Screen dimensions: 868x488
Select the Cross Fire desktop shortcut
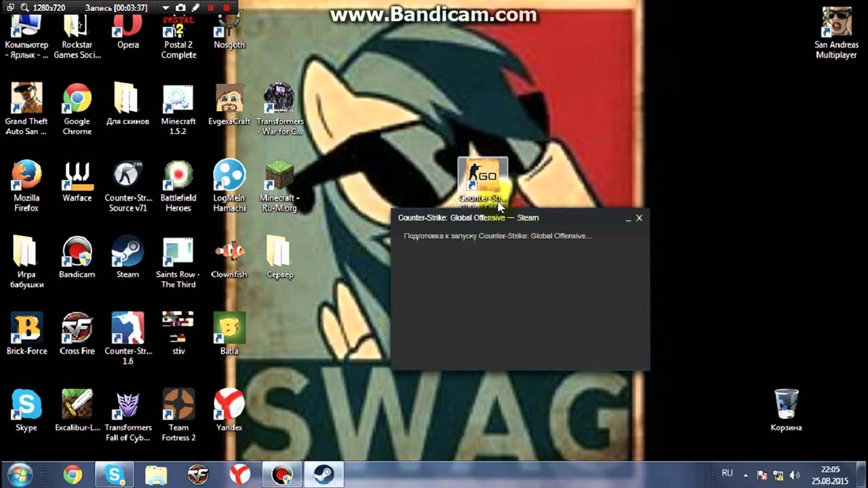pos(77,334)
